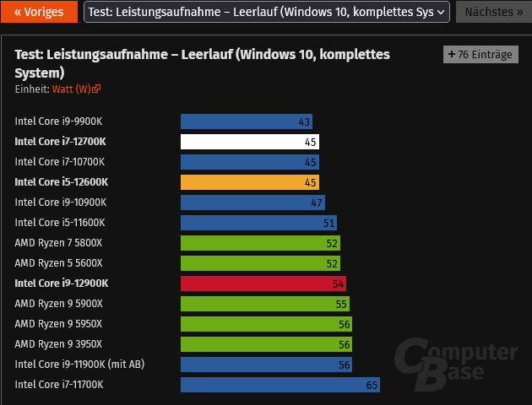Select the Intel Core i7-12700K label
Screen dimensions: 532x405
61,142
